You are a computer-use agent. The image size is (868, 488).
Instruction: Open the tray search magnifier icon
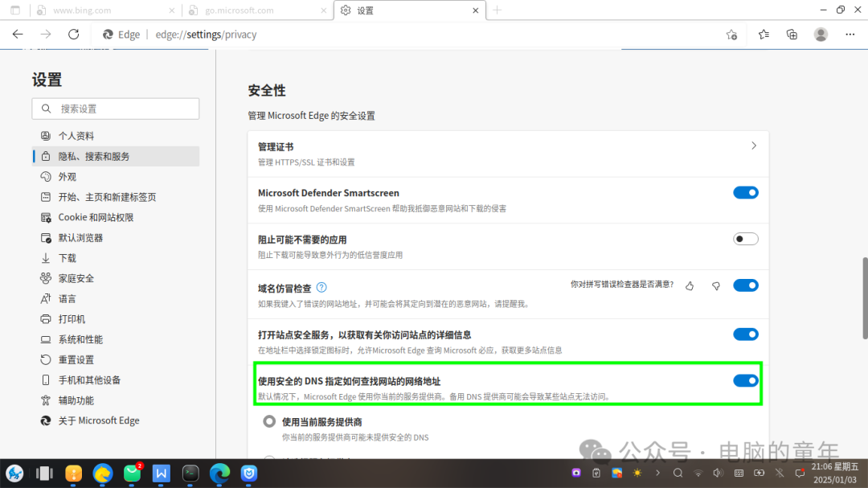[678, 473]
